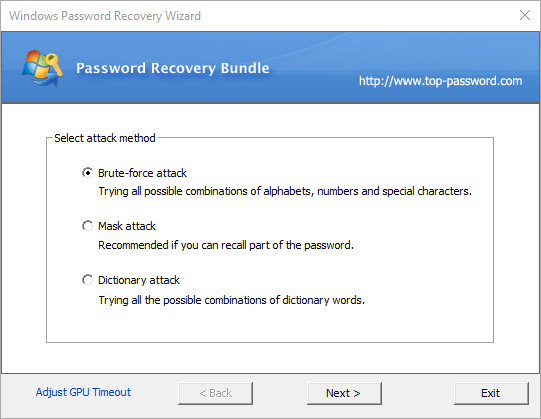Click the Dictionary attack label text

point(139,280)
